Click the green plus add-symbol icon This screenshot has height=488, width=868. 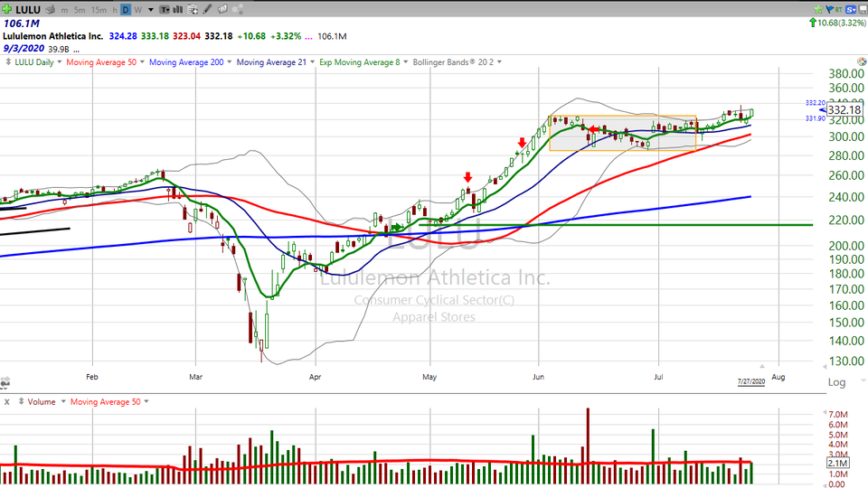[6, 9]
